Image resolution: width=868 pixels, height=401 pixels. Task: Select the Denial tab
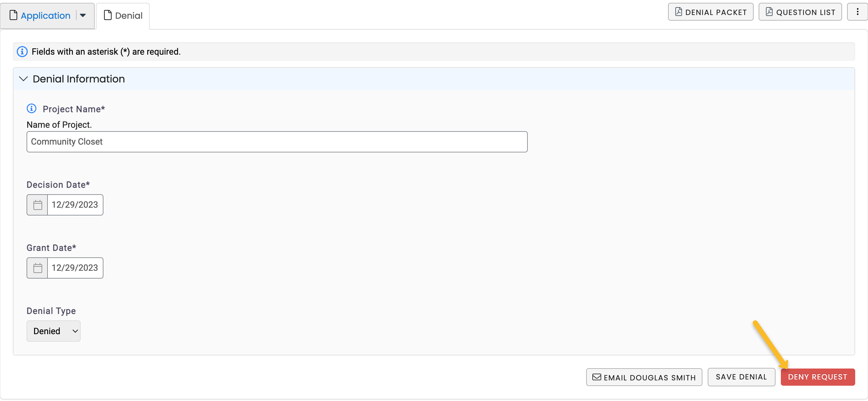[x=123, y=16]
